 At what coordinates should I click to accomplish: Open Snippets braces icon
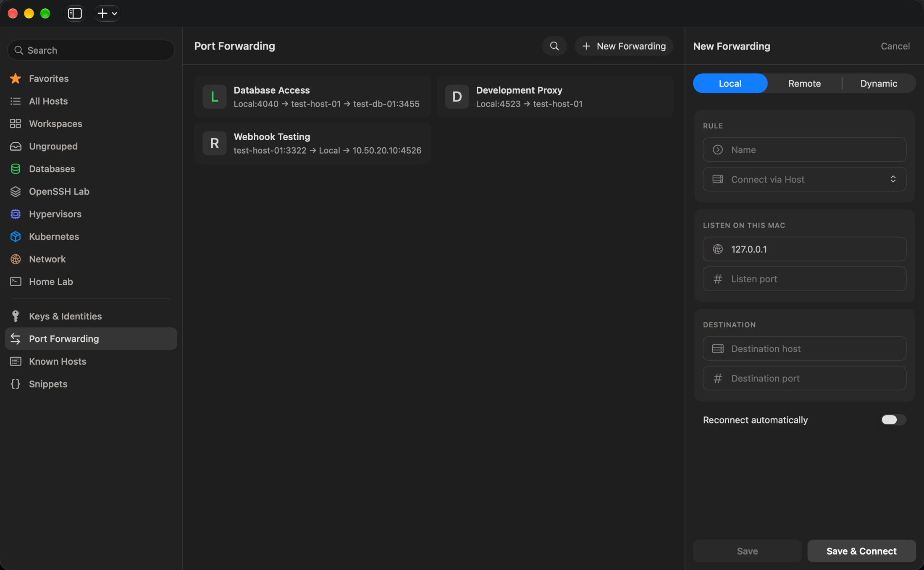pos(16,384)
